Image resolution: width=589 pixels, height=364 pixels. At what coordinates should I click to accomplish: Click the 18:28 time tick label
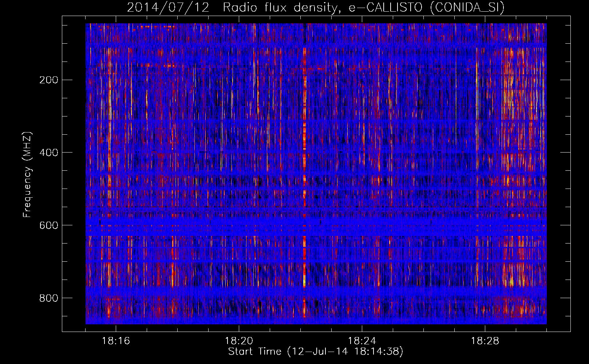coord(485,341)
